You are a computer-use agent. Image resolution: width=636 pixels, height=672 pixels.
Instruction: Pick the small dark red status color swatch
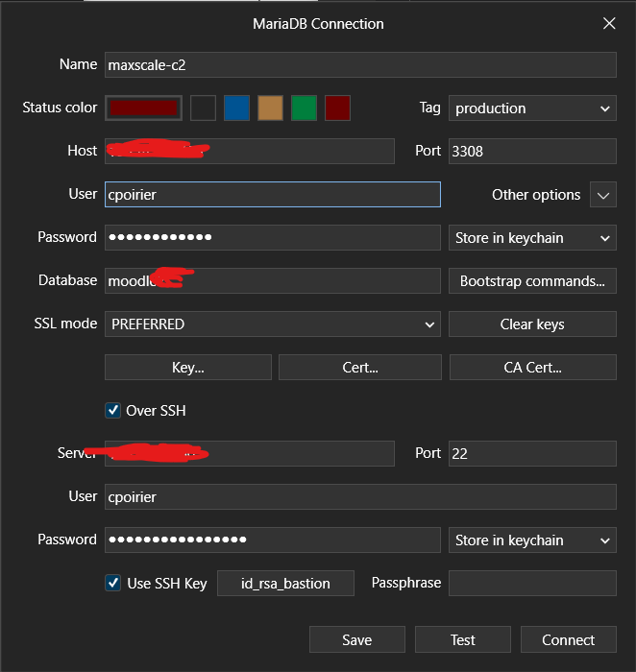pos(337,108)
